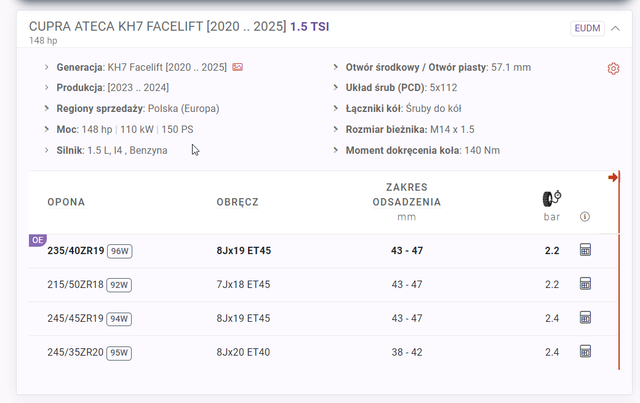
Task: Click the 96W load index badge
Action: click(x=120, y=251)
